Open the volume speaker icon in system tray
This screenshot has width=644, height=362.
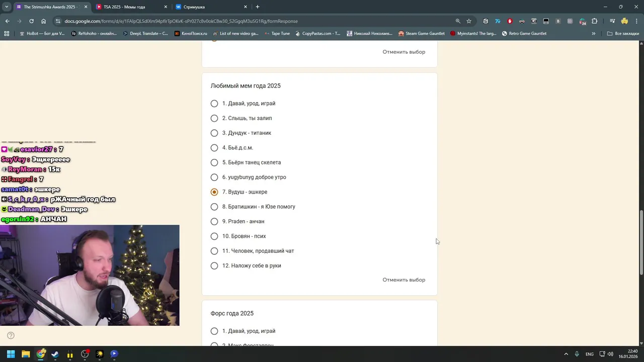pos(610,354)
